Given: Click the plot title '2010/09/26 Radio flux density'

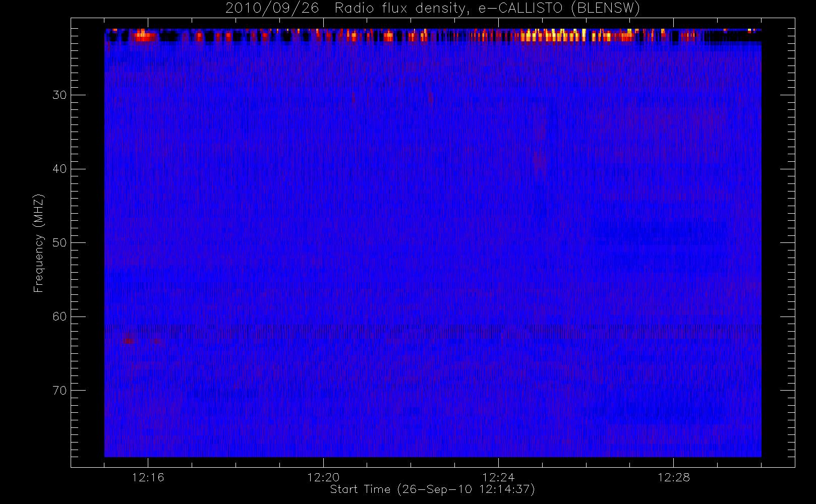Looking at the screenshot, I should [433, 9].
